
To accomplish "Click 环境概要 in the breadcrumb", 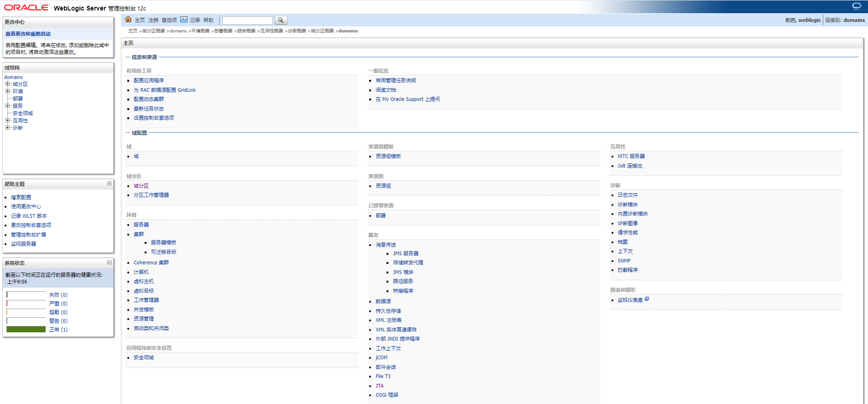I will 200,31.
